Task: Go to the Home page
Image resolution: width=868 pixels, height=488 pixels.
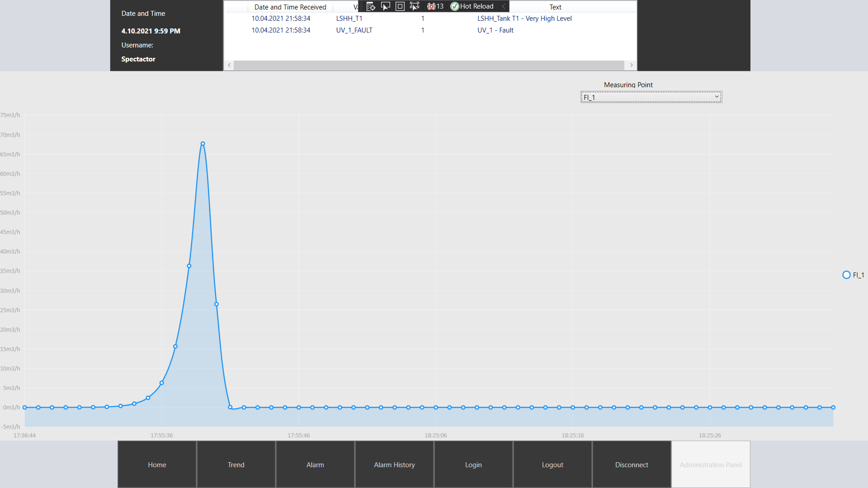Action: (x=157, y=465)
